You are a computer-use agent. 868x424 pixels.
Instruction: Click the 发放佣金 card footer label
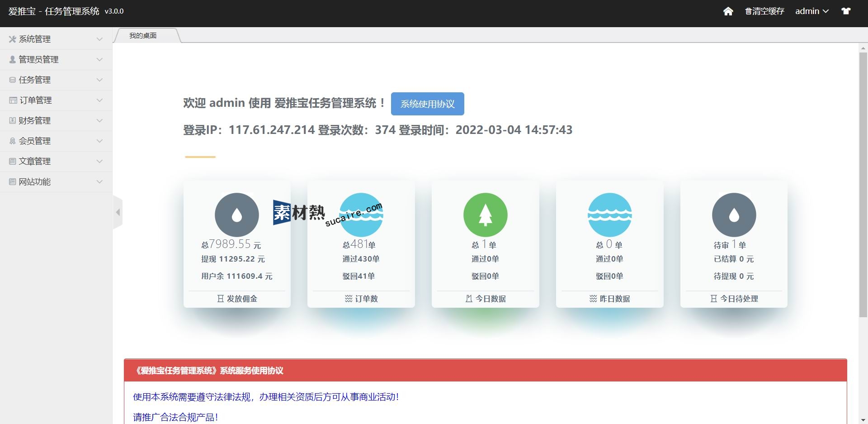click(x=242, y=299)
